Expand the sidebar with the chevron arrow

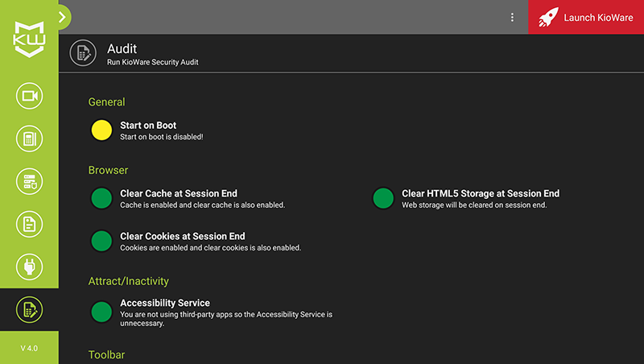(63, 17)
